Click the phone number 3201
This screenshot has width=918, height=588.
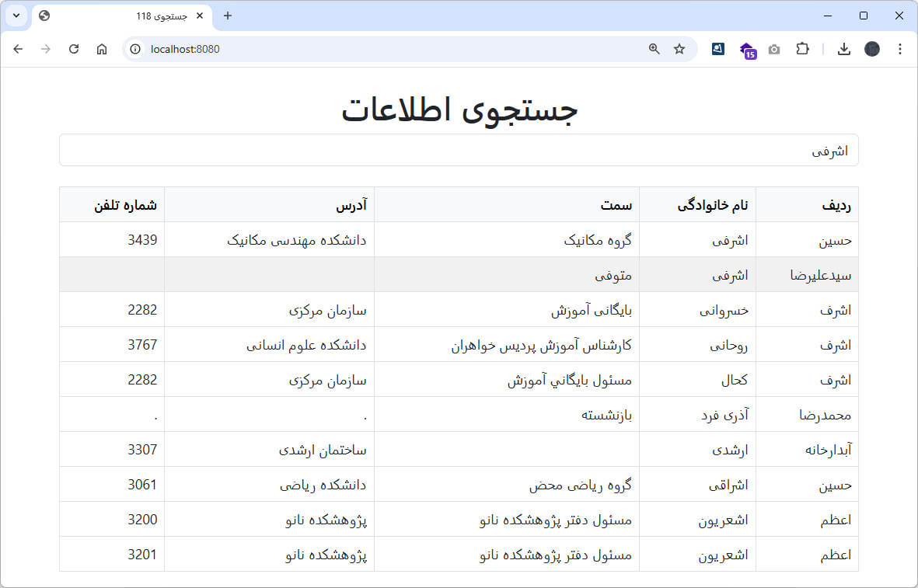tap(142, 554)
